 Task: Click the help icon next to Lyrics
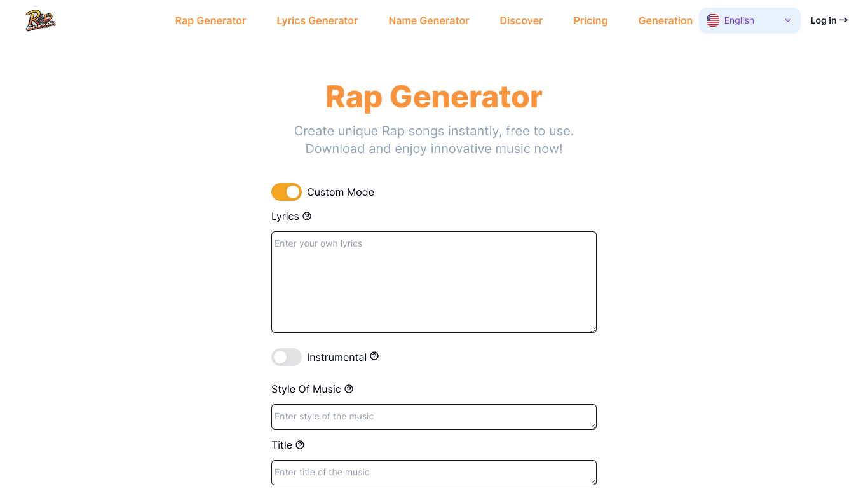click(307, 216)
